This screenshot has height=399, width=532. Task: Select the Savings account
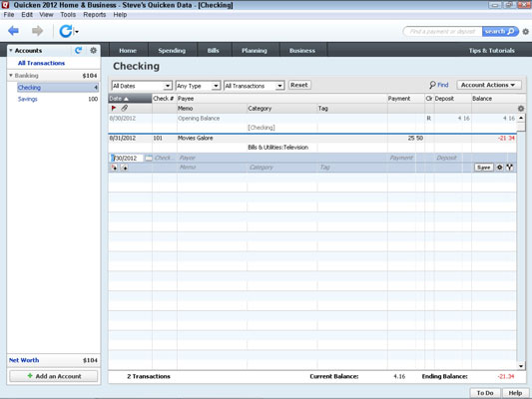(x=58, y=99)
